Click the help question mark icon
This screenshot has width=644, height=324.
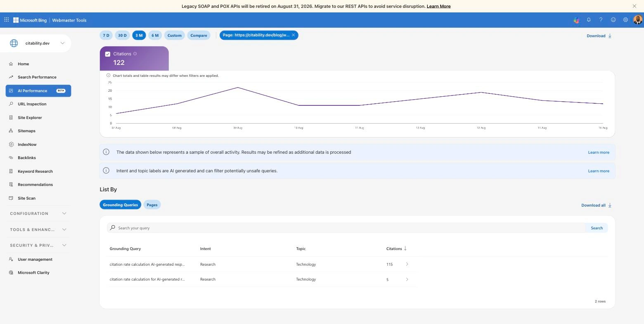[601, 20]
